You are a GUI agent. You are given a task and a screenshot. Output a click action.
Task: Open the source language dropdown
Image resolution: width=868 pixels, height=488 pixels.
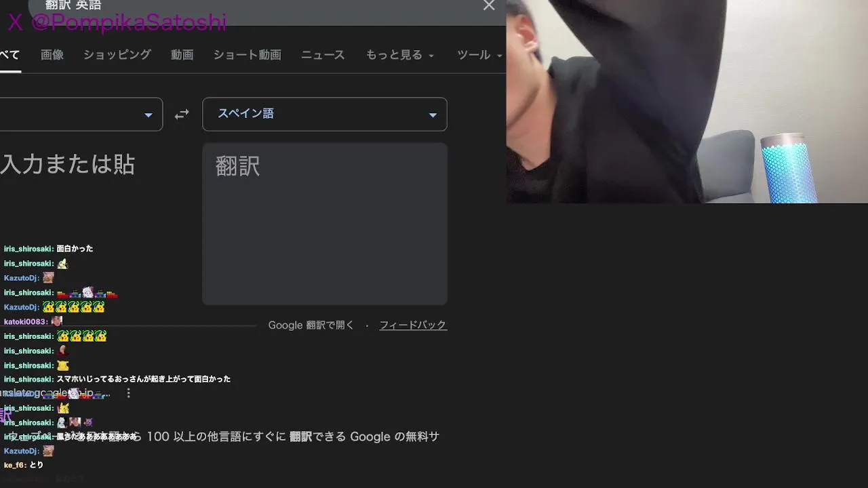point(81,114)
